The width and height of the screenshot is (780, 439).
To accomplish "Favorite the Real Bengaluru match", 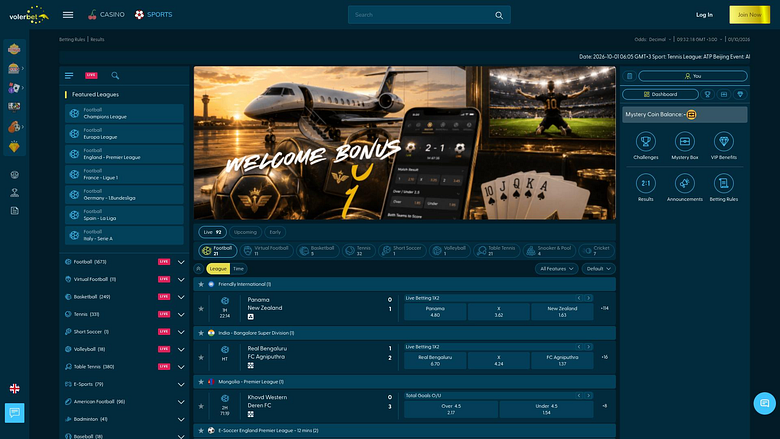I will pos(201,357).
